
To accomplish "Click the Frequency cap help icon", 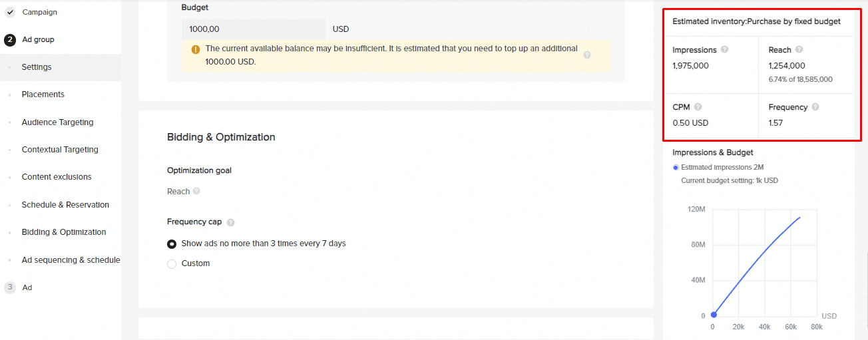I will pos(230,222).
